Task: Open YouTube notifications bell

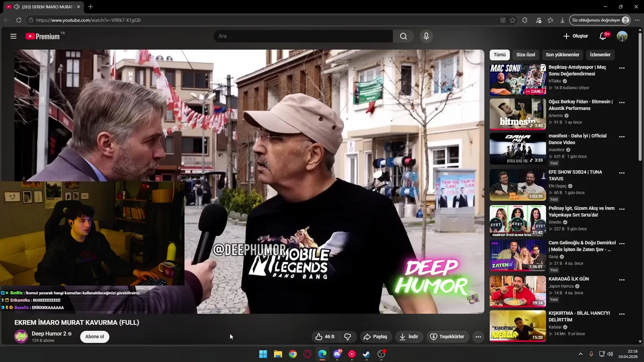Action: (x=603, y=36)
